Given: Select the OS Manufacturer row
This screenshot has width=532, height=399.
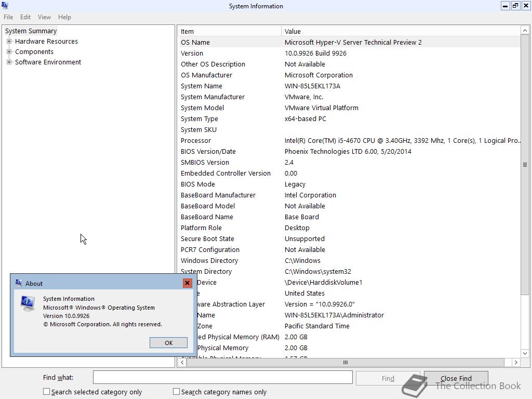Looking at the screenshot, I should pyautogui.click(x=349, y=75).
